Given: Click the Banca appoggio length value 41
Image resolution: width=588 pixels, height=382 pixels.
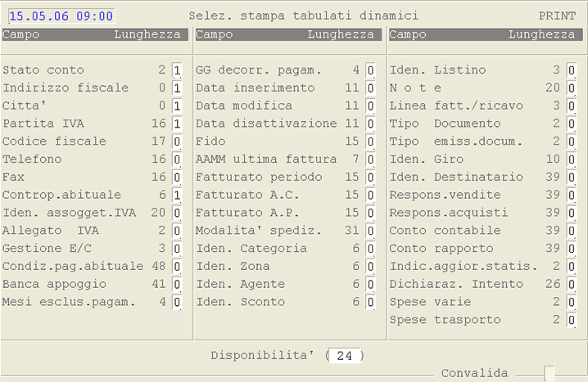Looking at the screenshot, I should 159,285.
